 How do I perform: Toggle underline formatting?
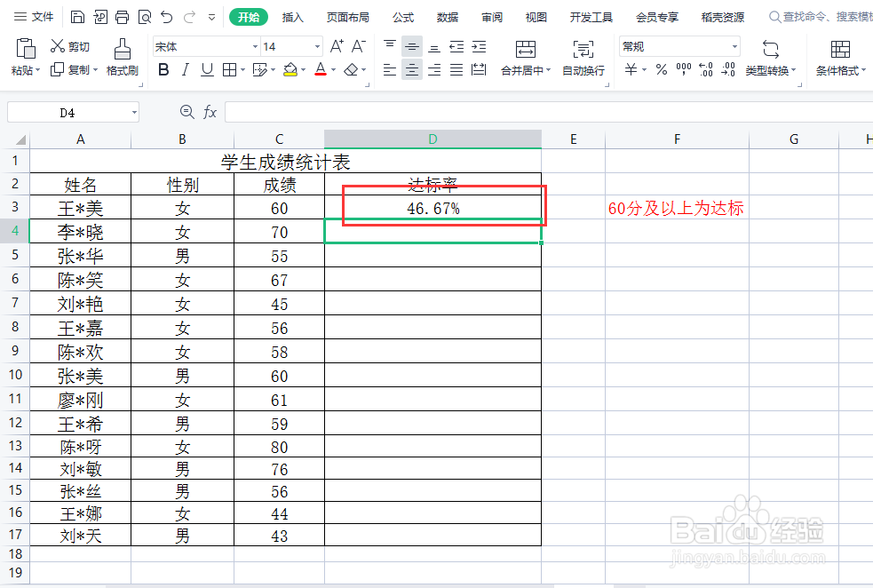205,68
